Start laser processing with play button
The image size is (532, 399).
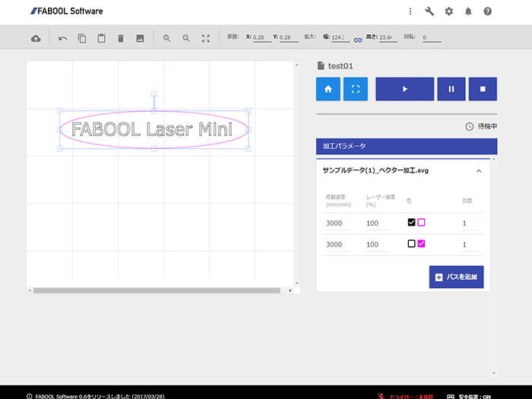[405, 89]
